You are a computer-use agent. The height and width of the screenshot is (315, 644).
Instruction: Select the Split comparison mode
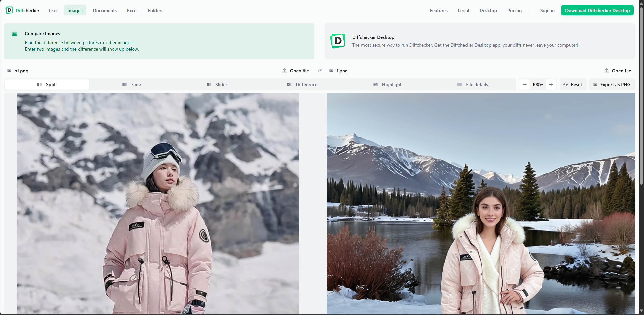click(x=47, y=84)
